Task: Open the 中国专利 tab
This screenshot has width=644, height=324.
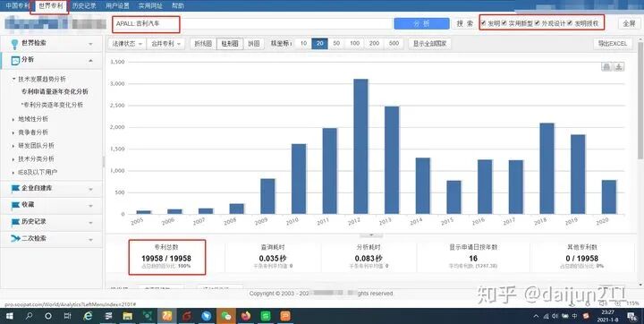Action: (18, 5)
